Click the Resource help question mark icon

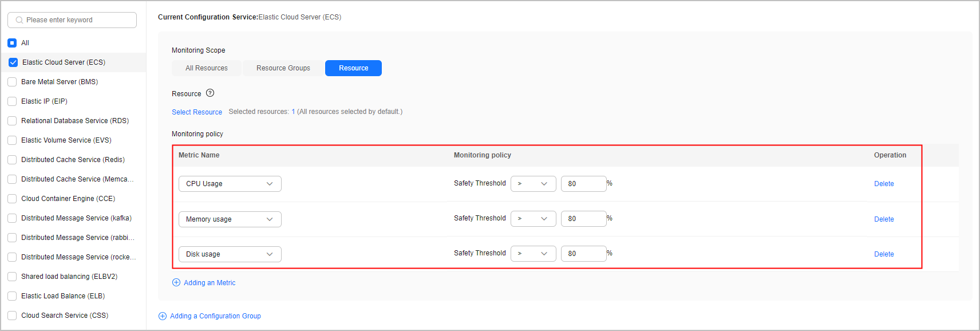coord(210,93)
